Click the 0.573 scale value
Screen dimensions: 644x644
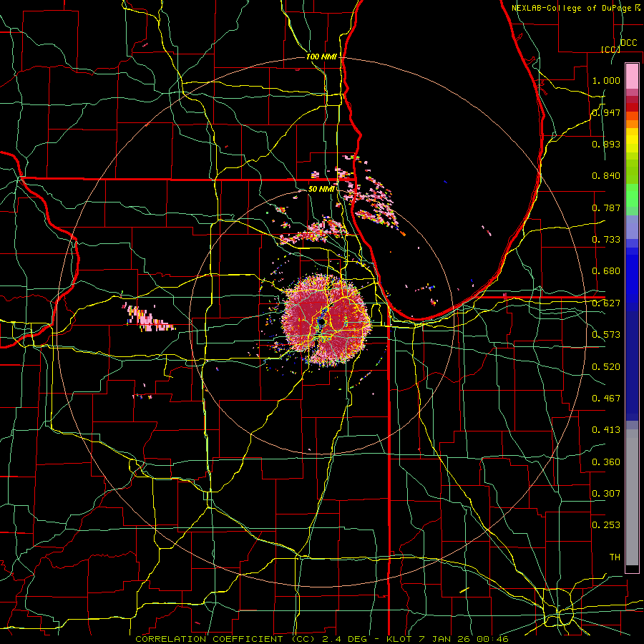click(x=606, y=335)
